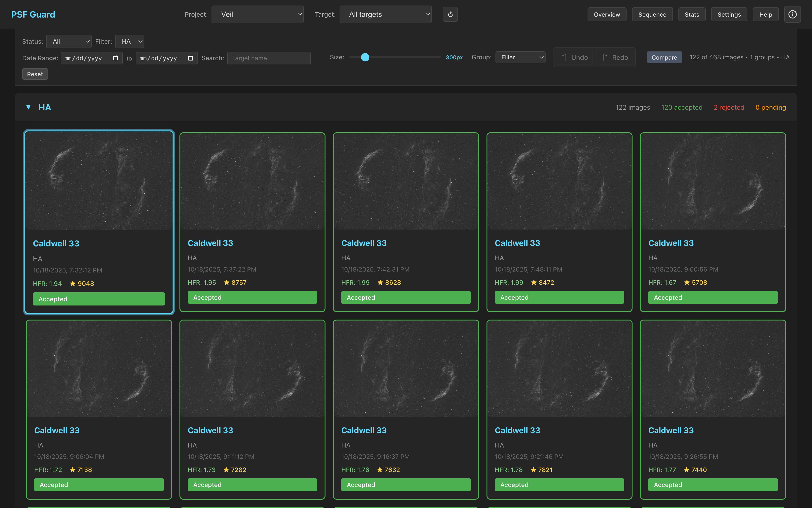The width and height of the screenshot is (812, 508).
Task: Go to the Overview tab
Action: tap(607, 15)
